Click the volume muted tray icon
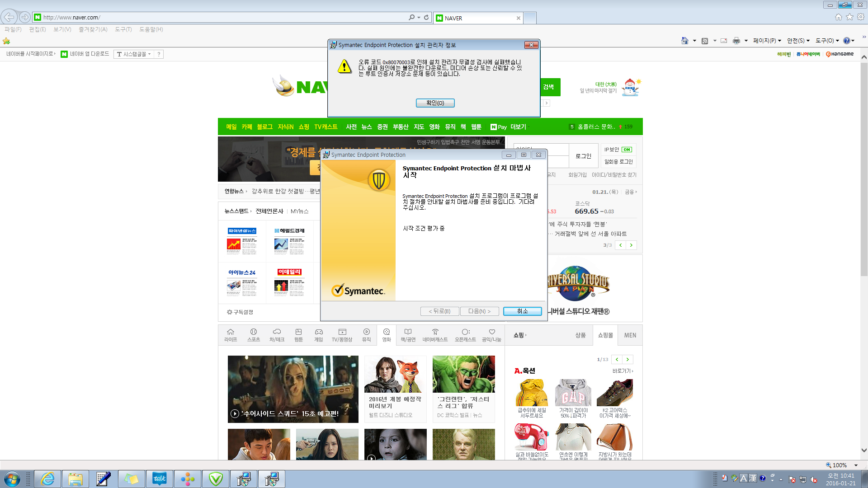868x488 pixels. pos(814,479)
